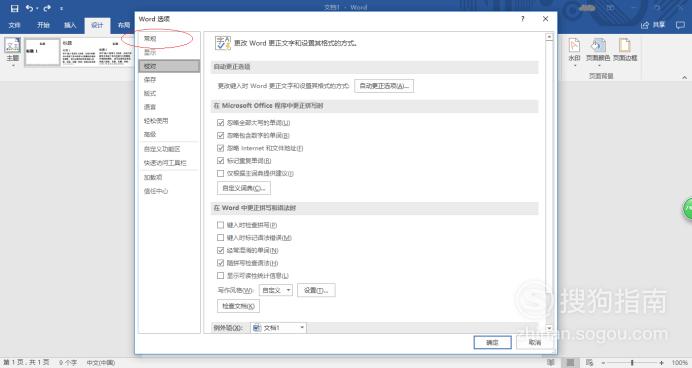Image resolution: width=692 pixels, height=368 pixels.
Task: Open the 页面颜色 (Page Color) tool
Action: pos(598,52)
